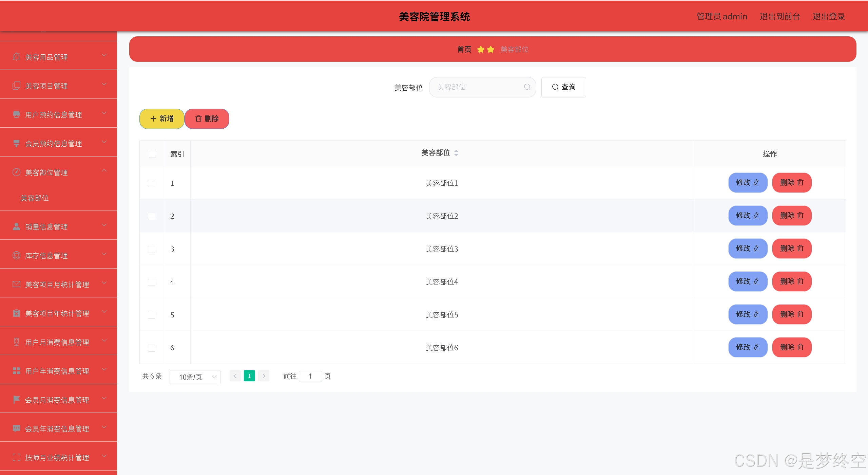Viewport: 868px width, 475px height.
Task: Click the 库存信息管理 sidebar icon
Action: [x=16, y=255]
